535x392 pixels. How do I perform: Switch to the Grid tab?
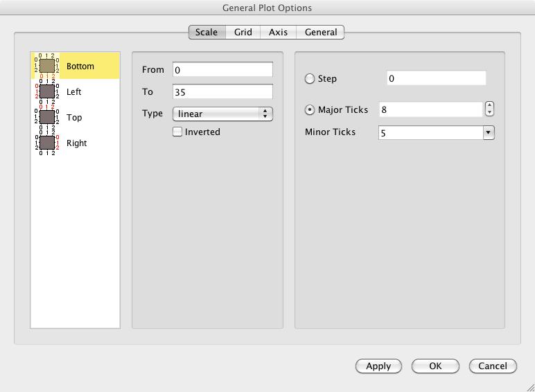(x=243, y=32)
